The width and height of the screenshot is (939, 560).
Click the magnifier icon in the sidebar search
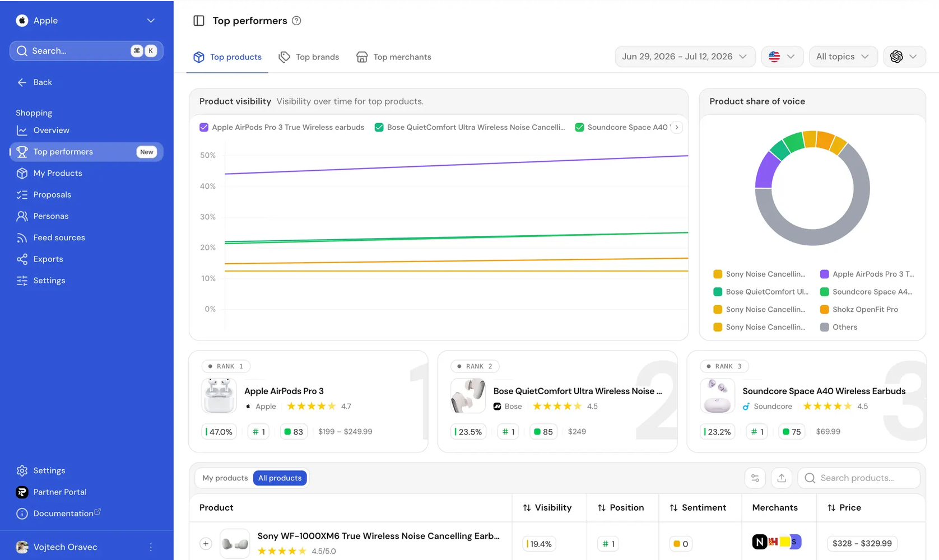tap(22, 51)
